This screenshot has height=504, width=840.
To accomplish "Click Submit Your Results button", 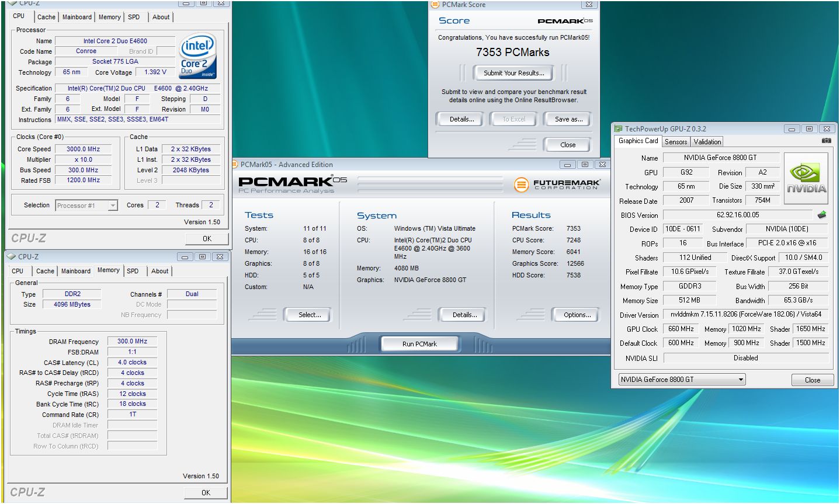I will click(513, 73).
